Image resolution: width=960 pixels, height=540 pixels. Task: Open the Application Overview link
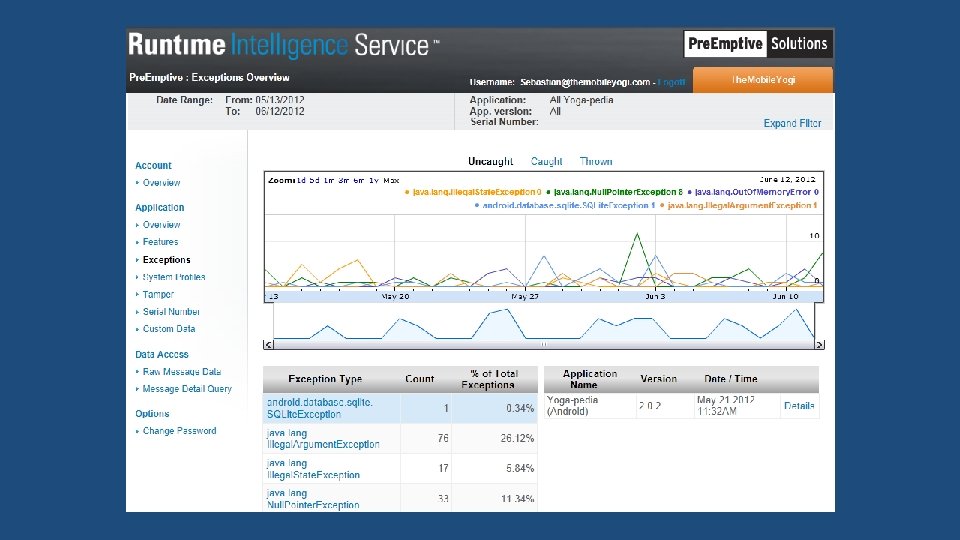point(161,225)
